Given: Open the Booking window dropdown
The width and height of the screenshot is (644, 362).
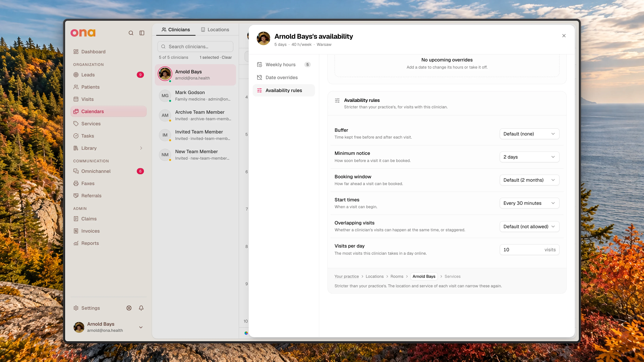Looking at the screenshot, I should [x=529, y=180].
